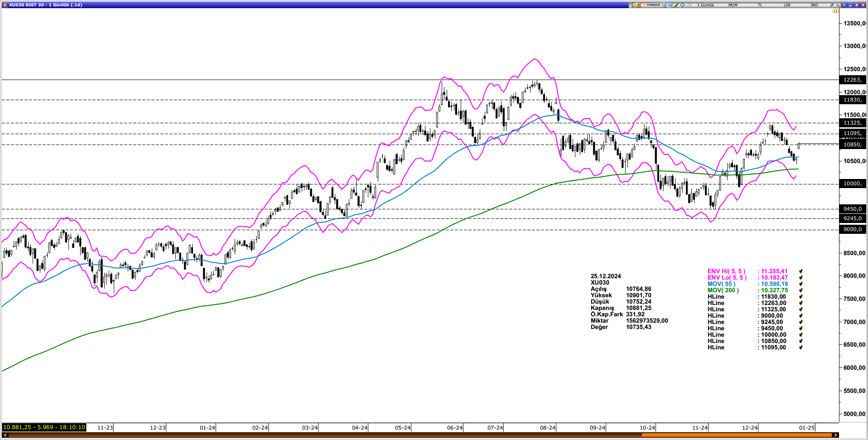The height and width of the screenshot is (440, 868).
Task: Toggle HLine 11095,00 checkmark
Action: click(x=801, y=348)
